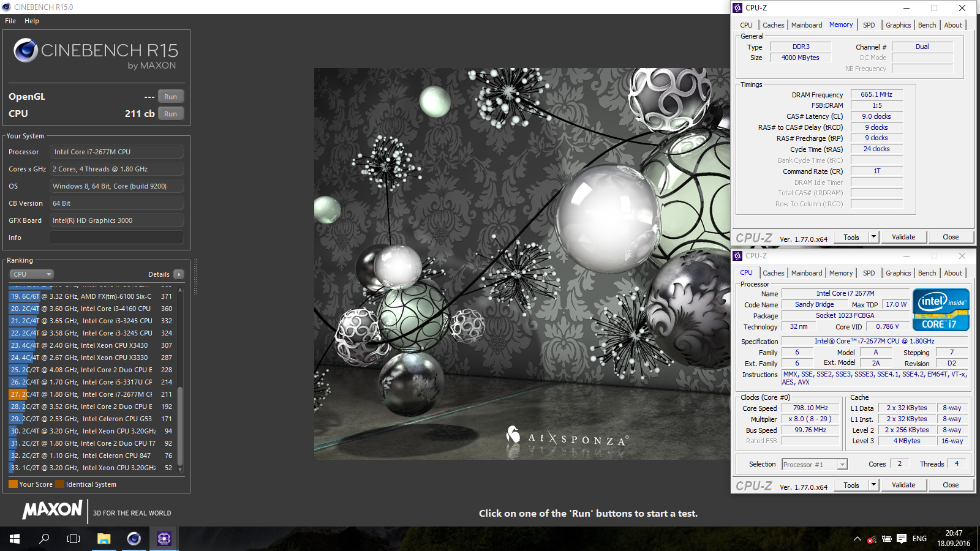Open the File menu in Cinebench
Screen dimensions: 980x551
(10, 21)
